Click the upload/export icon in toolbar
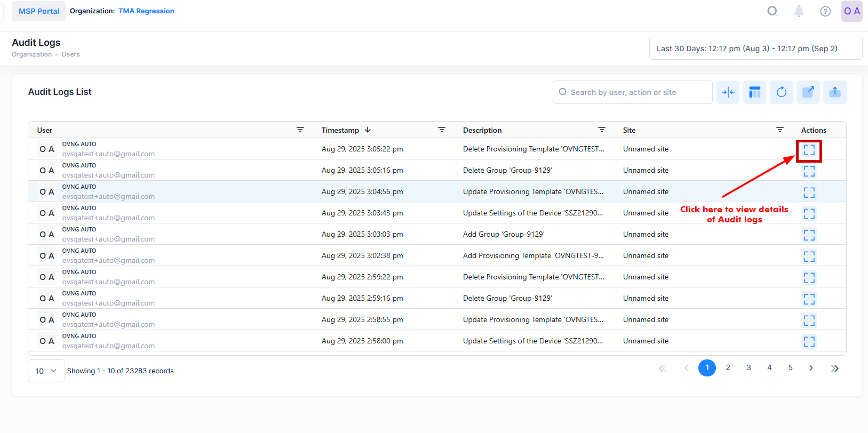The width and height of the screenshot is (868, 433). click(x=834, y=92)
